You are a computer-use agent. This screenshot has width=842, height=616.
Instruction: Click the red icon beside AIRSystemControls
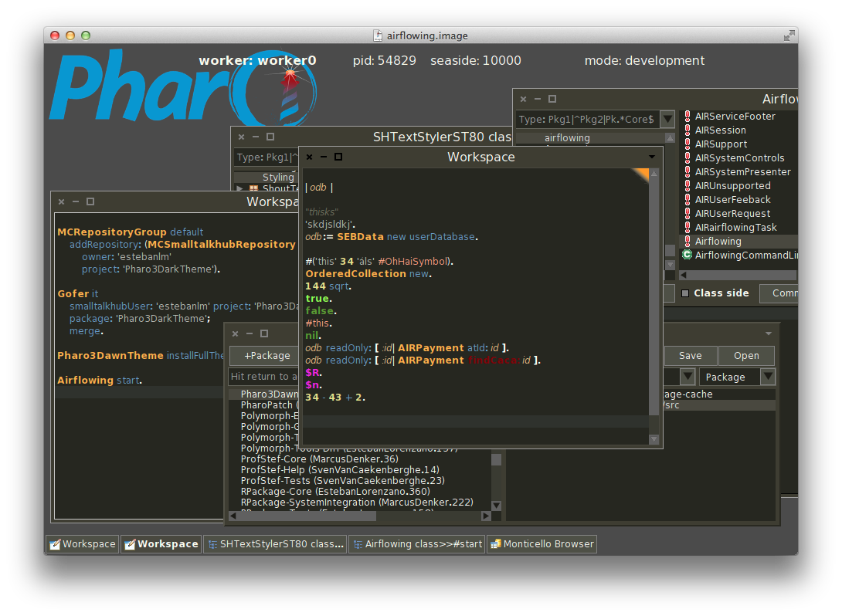(688, 157)
